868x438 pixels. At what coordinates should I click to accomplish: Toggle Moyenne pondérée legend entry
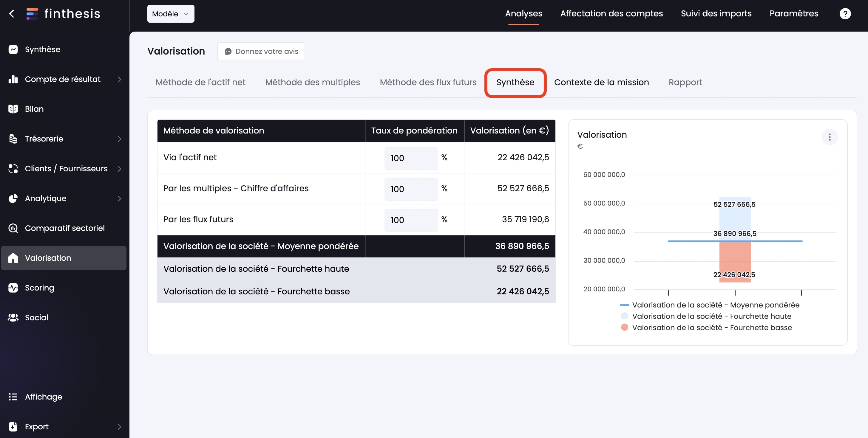pos(710,305)
